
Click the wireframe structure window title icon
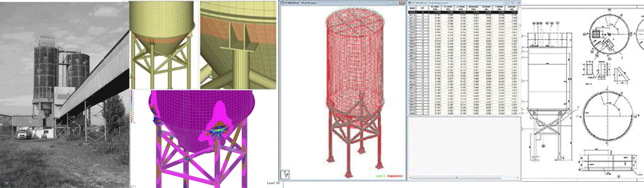[282, 3]
